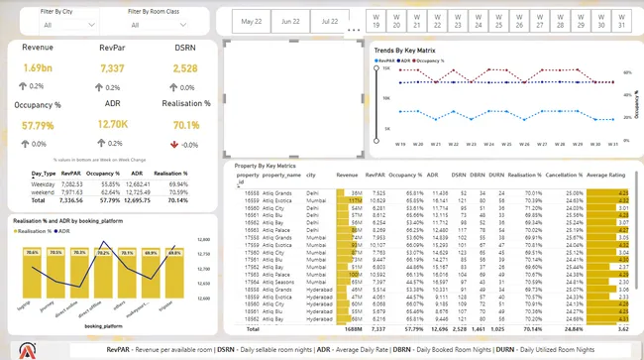Image resolution: width=644 pixels, height=360 pixels.
Task: Click the 1.69bn Revenue card value
Action: tap(38, 68)
